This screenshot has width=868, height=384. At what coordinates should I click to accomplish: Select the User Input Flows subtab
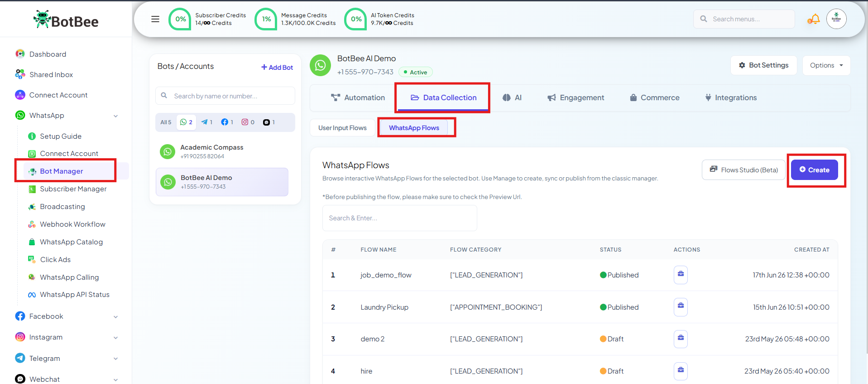tap(342, 128)
